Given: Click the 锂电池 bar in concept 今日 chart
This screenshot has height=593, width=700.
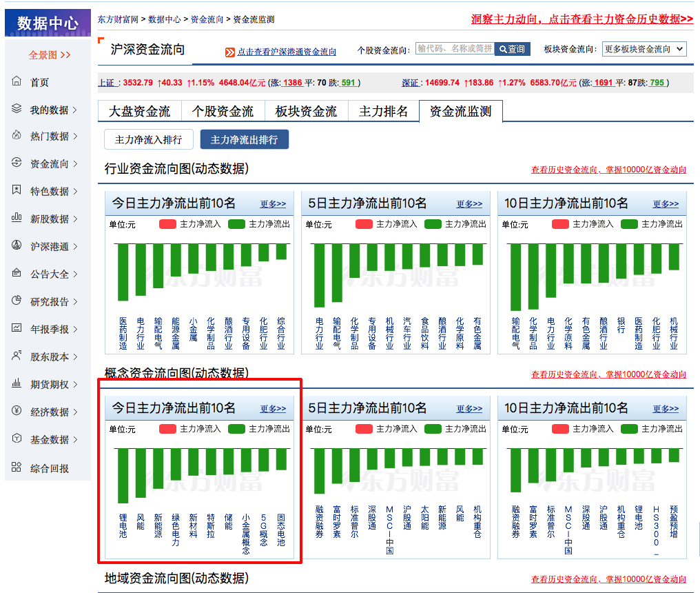Looking at the screenshot, I should [123, 476].
